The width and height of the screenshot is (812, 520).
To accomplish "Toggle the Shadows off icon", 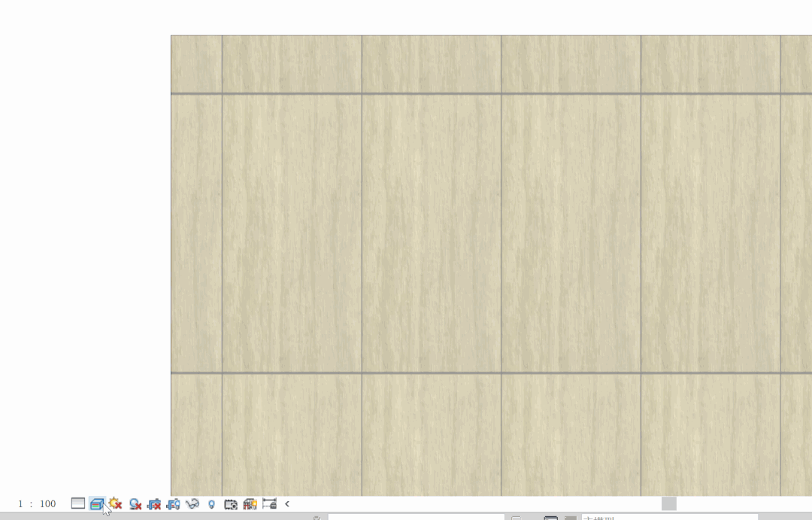I will click(x=135, y=503).
